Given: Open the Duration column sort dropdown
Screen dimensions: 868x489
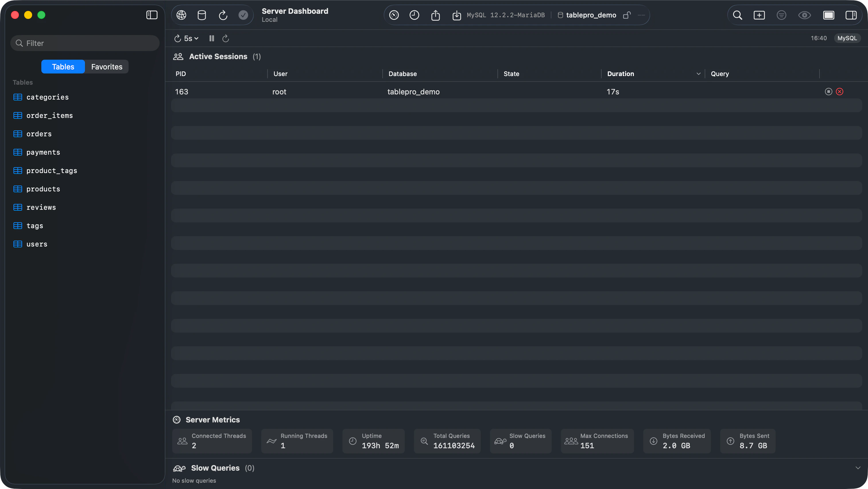Looking at the screenshot, I should pos(698,73).
